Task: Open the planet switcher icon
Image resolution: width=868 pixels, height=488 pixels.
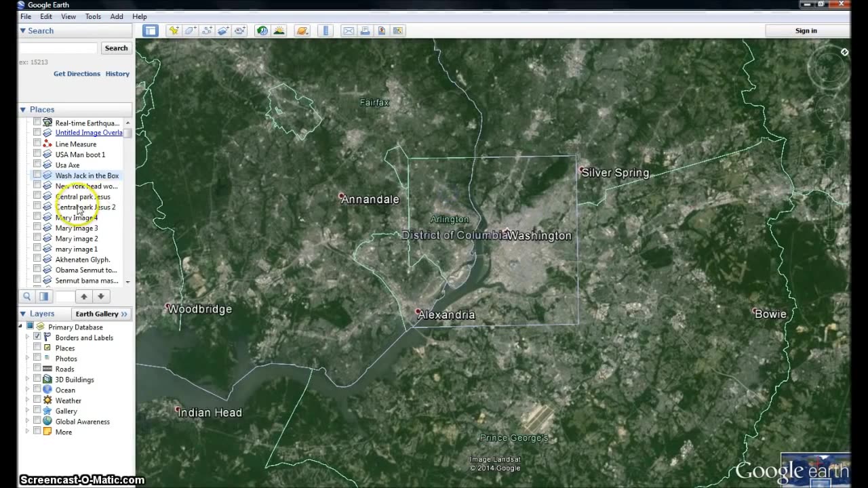Action: tap(302, 30)
